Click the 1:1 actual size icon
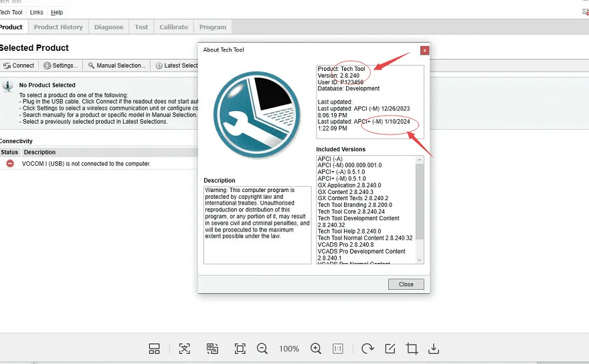 tap(338, 349)
